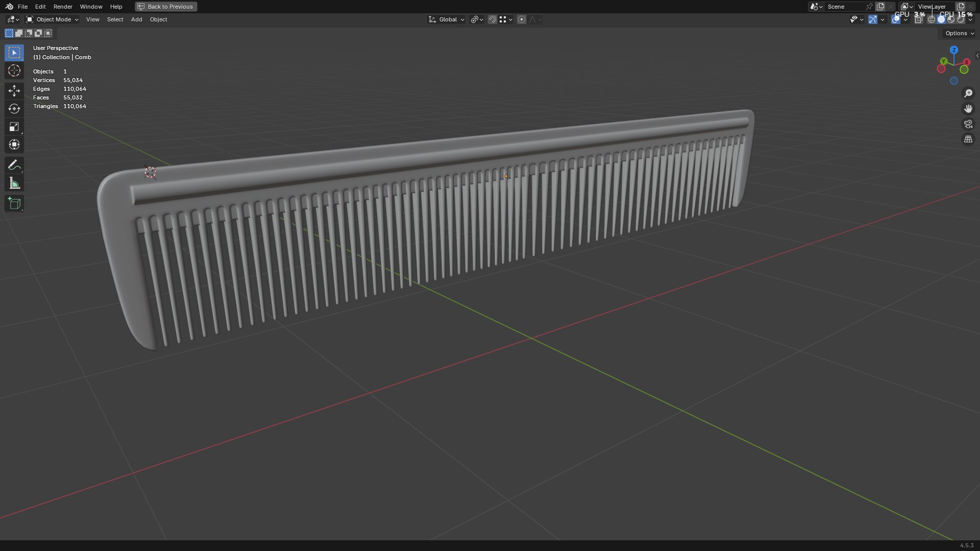Select the Measure ruler tool
The height and width of the screenshot is (551, 980).
pyautogui.click(x=14, y=183)
